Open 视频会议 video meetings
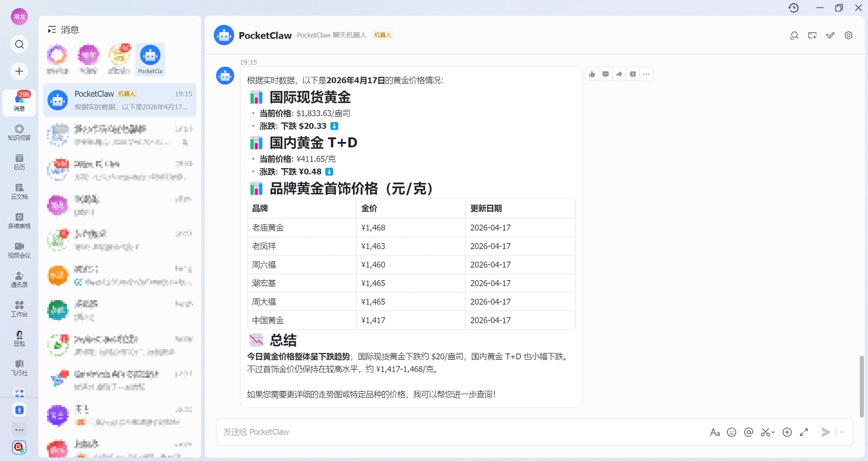The height and width of the screenshot is (461, 868). point(19,250)
